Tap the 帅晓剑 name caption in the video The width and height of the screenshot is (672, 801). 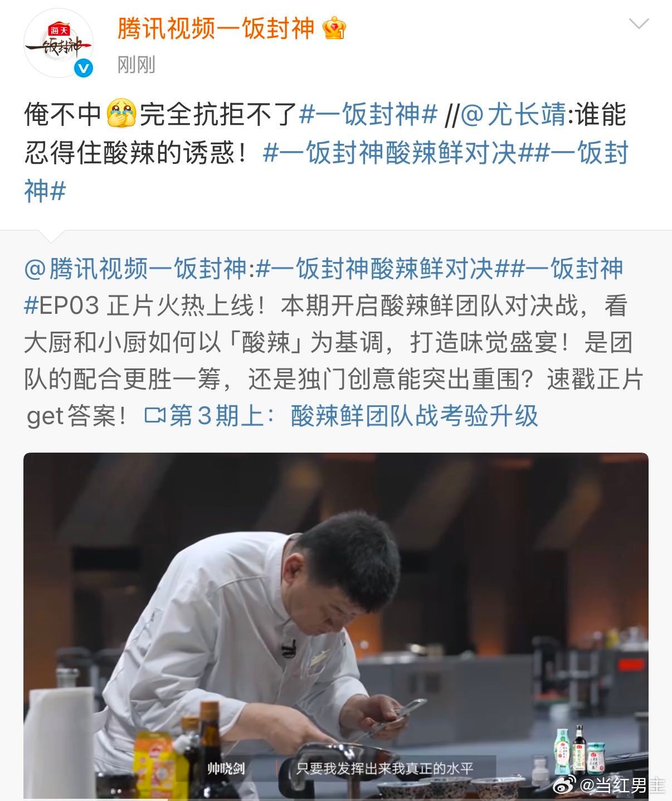226,769
